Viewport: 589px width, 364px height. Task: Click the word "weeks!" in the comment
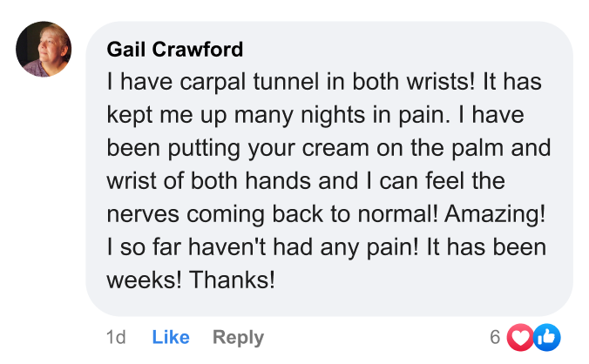[145, 280]
